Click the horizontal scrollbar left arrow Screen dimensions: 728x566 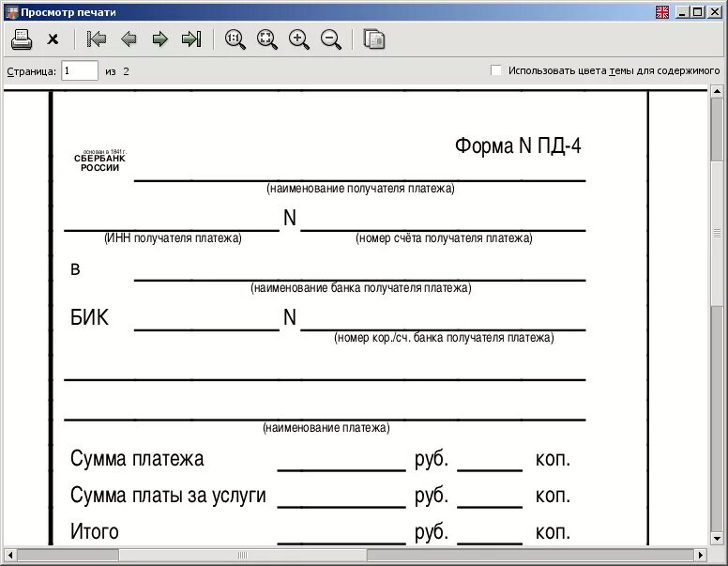click(9, 555)
